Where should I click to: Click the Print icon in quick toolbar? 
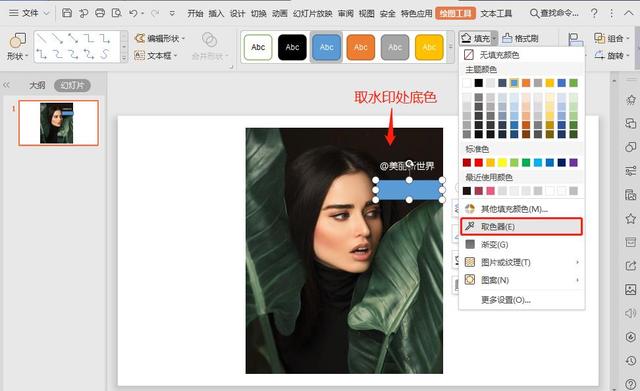click(x=100, y=13)
